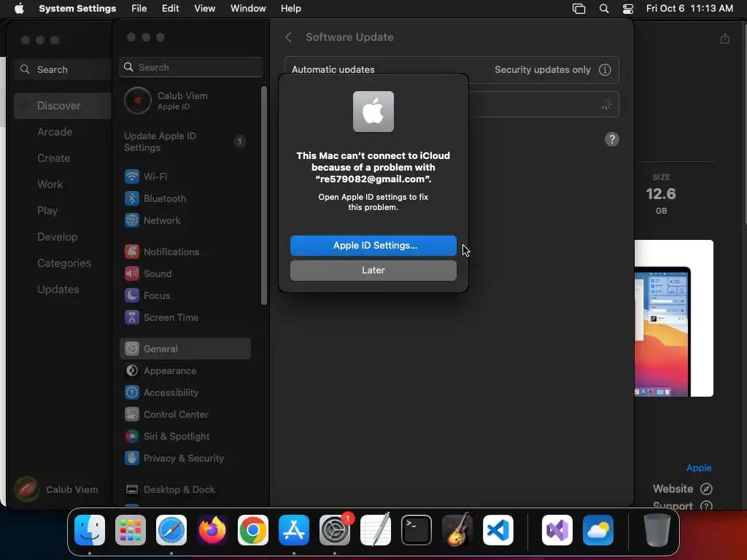Click the Apple developer link in App Store

tap(698, 468)
